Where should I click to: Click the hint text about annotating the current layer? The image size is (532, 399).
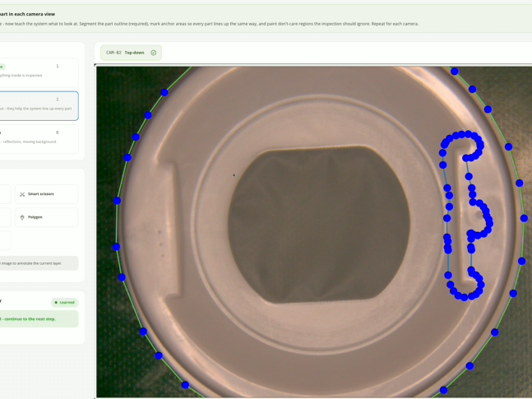[31, 263]
